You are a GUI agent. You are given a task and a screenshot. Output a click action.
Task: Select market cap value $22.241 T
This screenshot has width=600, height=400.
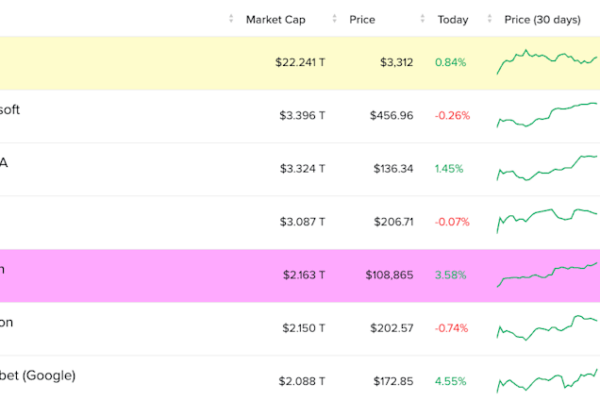300,62
